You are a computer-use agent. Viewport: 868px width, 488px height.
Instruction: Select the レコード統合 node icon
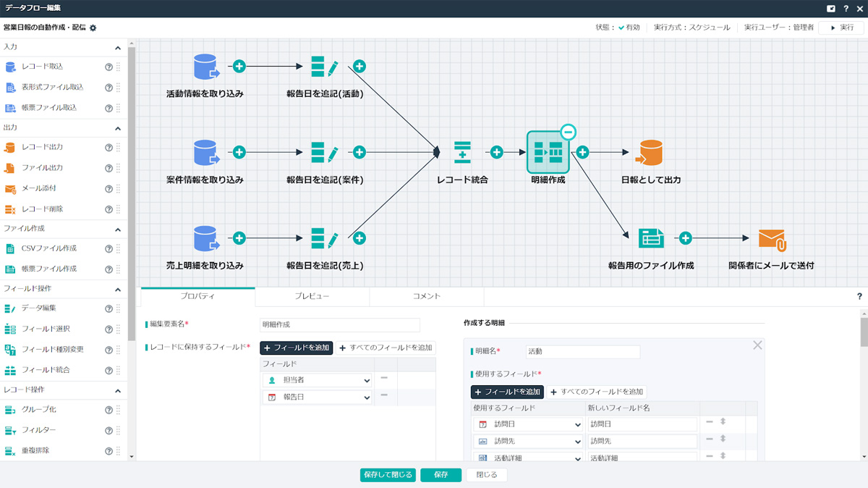[462, 153]
